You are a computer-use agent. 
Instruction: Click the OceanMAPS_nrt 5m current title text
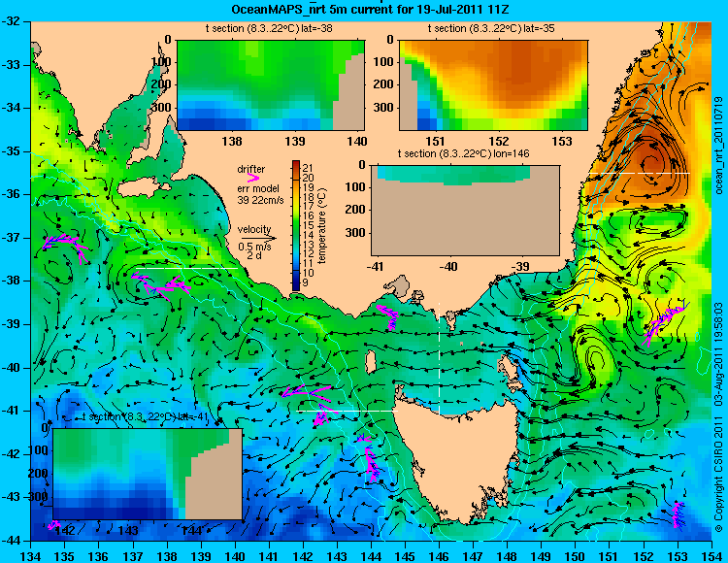point(371,9)
